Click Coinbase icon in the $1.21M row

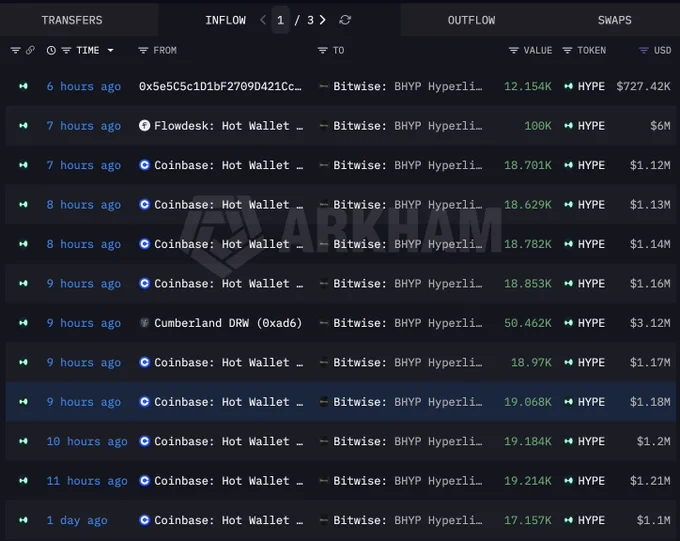144,481
